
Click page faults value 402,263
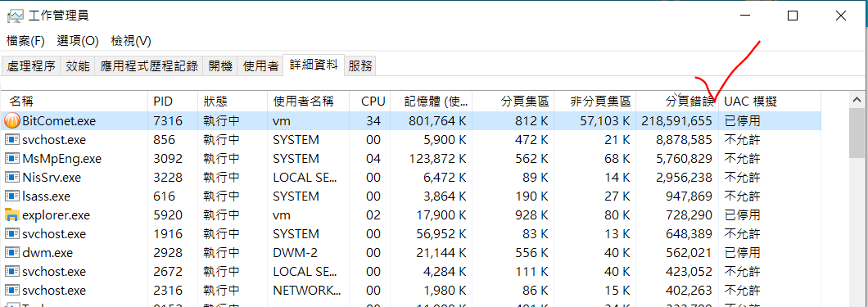coord(689,290)
